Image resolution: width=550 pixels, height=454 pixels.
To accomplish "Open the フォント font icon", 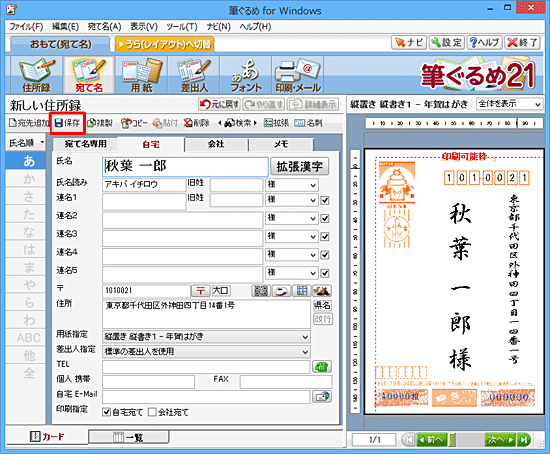I will click(x=246, y=75).
